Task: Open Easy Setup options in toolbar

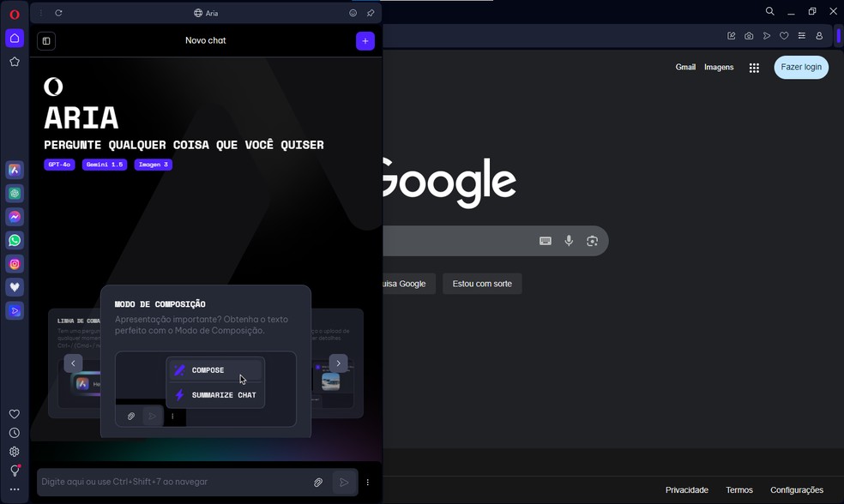Action: click(x=801, y=36)
